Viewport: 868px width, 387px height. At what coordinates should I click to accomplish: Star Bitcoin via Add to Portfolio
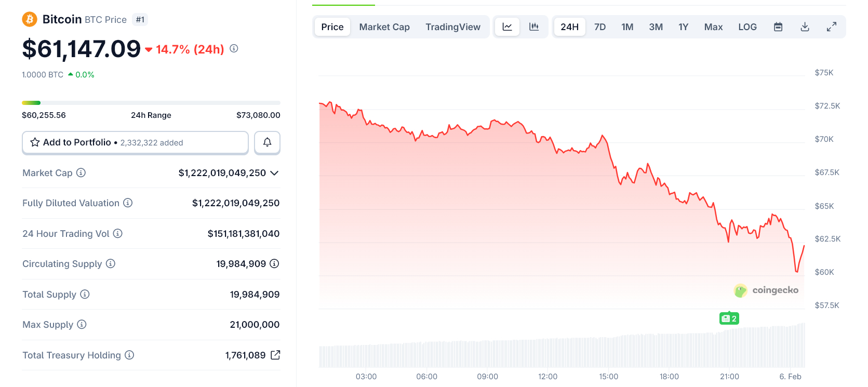coord(35,142)
